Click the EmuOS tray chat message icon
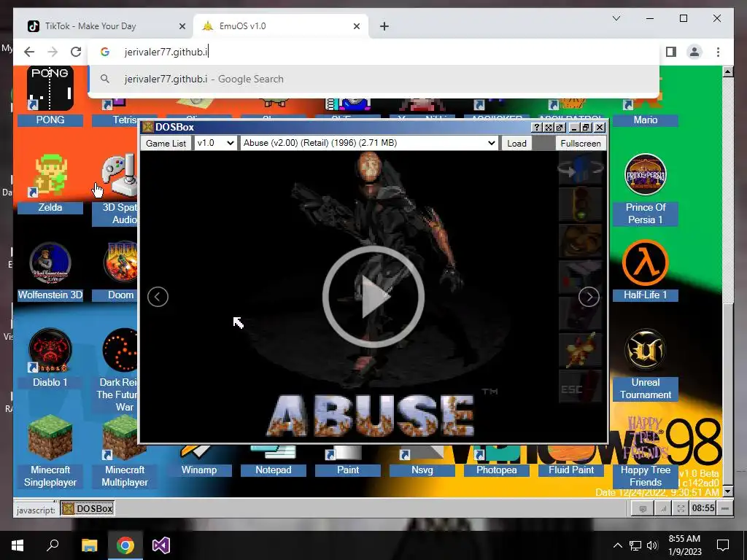The width and height of the screenshot is (747, 560). [643, 508]
